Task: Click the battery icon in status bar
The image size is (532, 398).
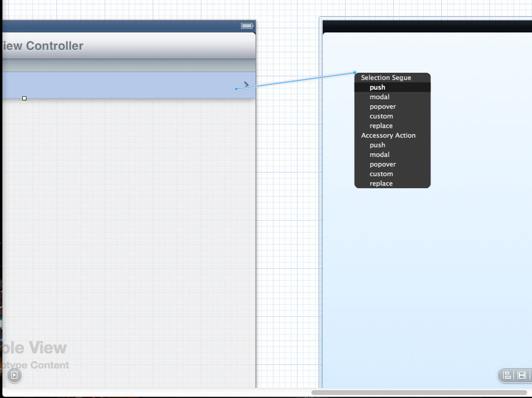Action: click(x=246, y=26)
